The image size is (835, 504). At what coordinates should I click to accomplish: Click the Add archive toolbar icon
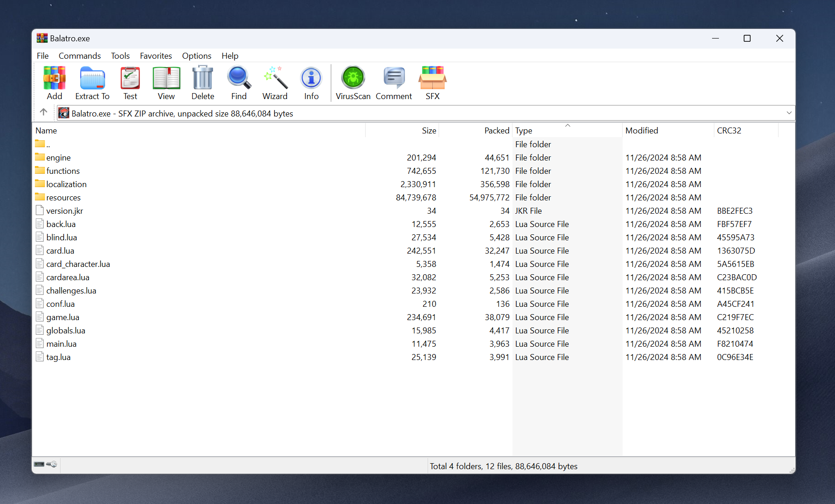(x=54, y=78)
